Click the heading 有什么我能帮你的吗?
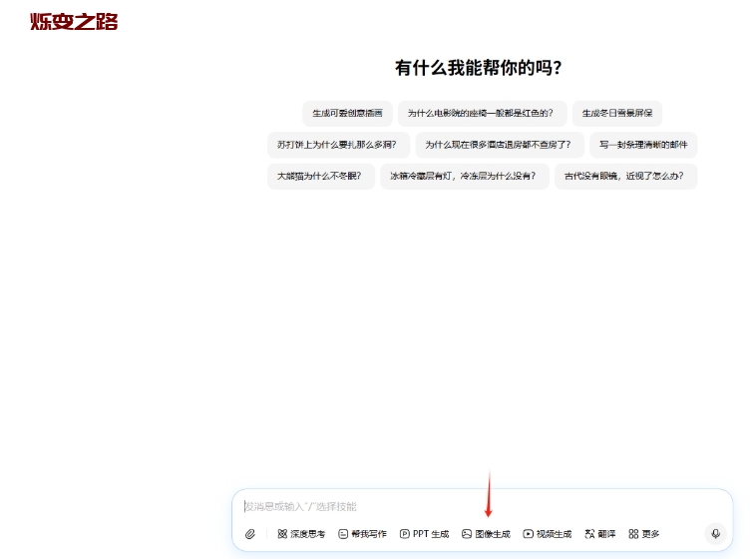The image size is (756, 559). point(479,68)
